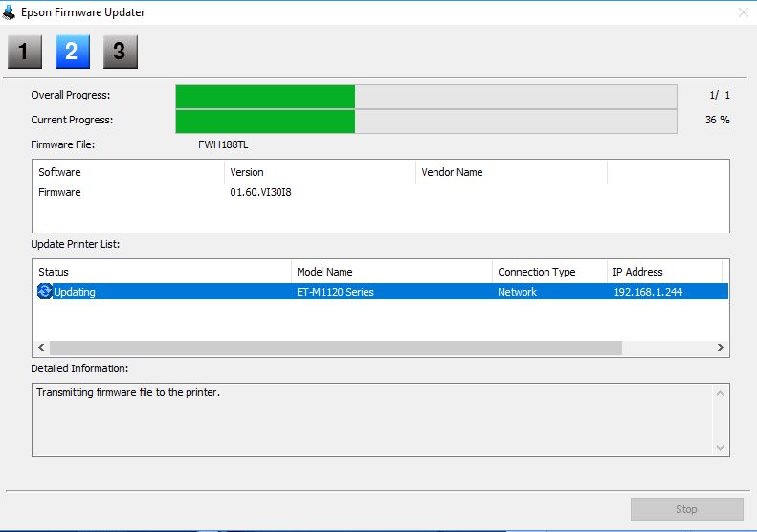Click the Overall Progress label
757x532 pixels.
(71, 95)
